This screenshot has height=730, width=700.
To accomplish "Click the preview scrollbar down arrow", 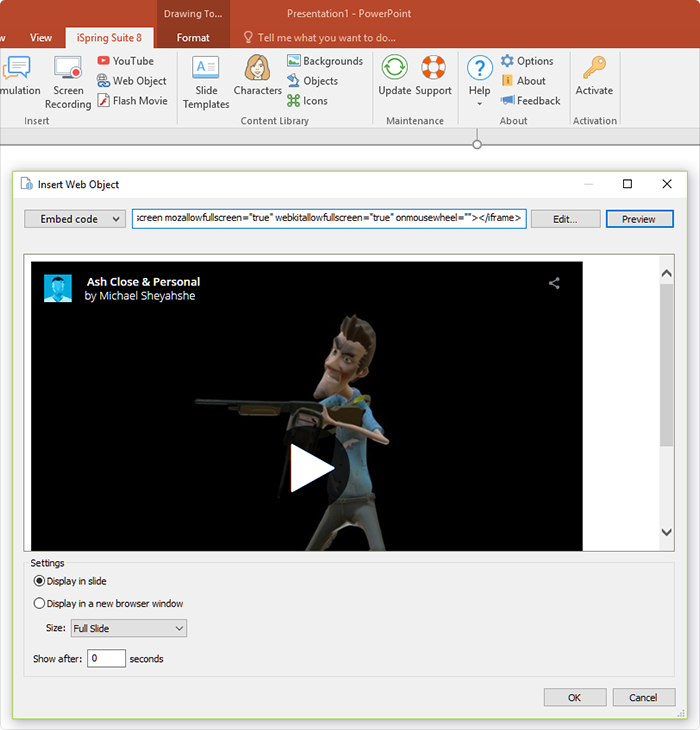I will click(x=666, y=532).
